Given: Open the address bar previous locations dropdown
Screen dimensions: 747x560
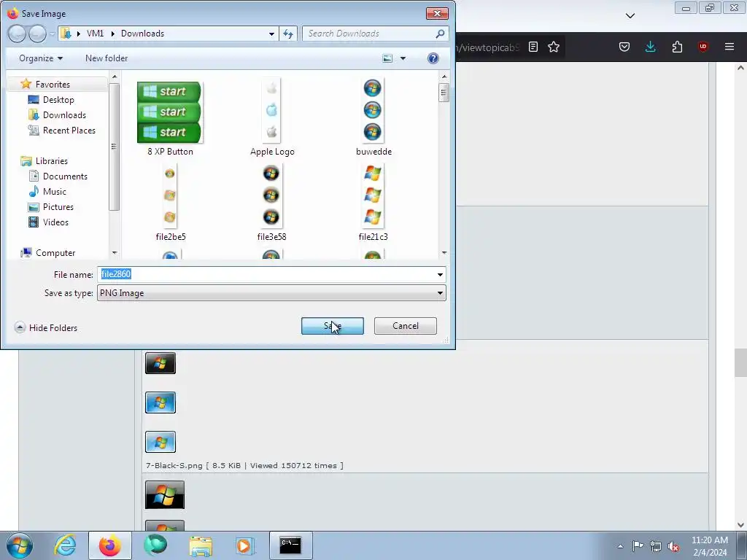Looking at the screenshot, I should [x=271, y=34].
